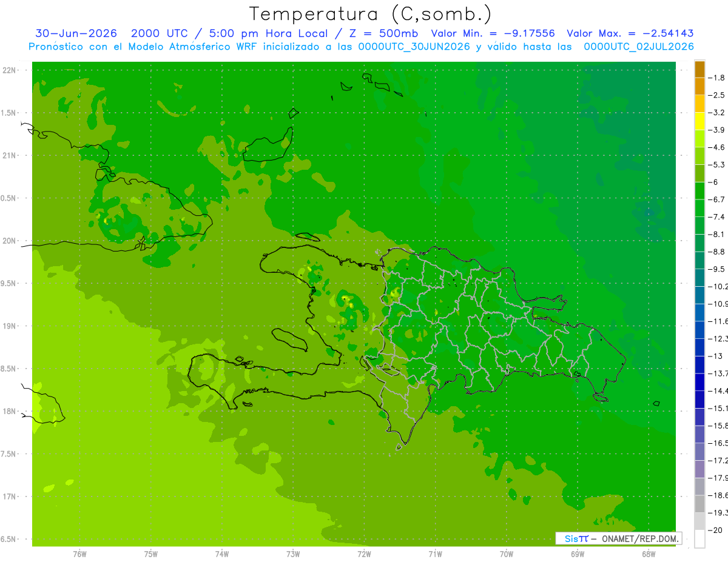Pick the blue swatch between -14.4 and -15.1
Viewport: 728px width, 562px height.
pyautogui.click(x=699, y=400)
